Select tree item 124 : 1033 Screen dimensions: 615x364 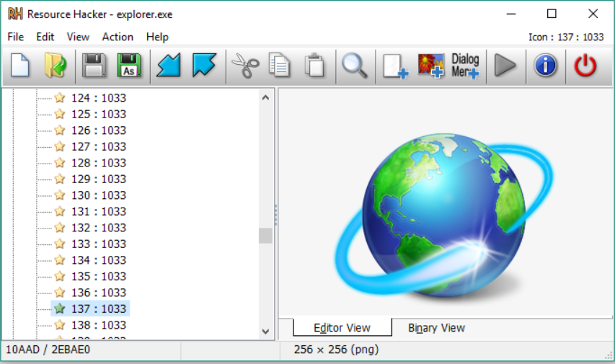pos(99,98)
